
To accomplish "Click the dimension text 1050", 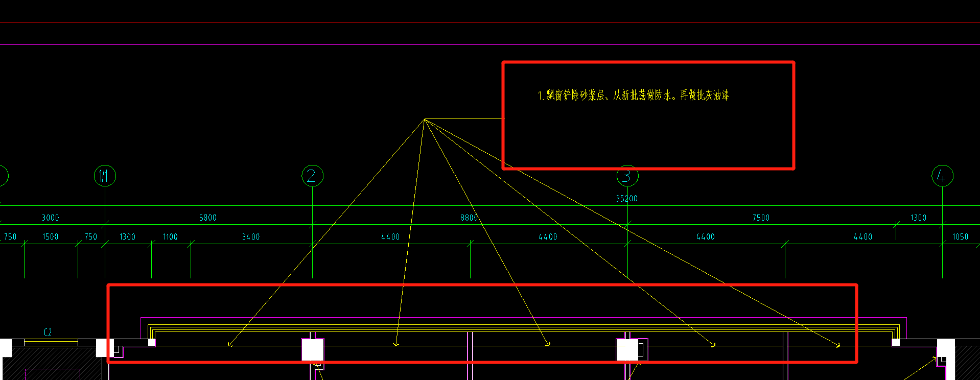I will [x=960, y=237].
